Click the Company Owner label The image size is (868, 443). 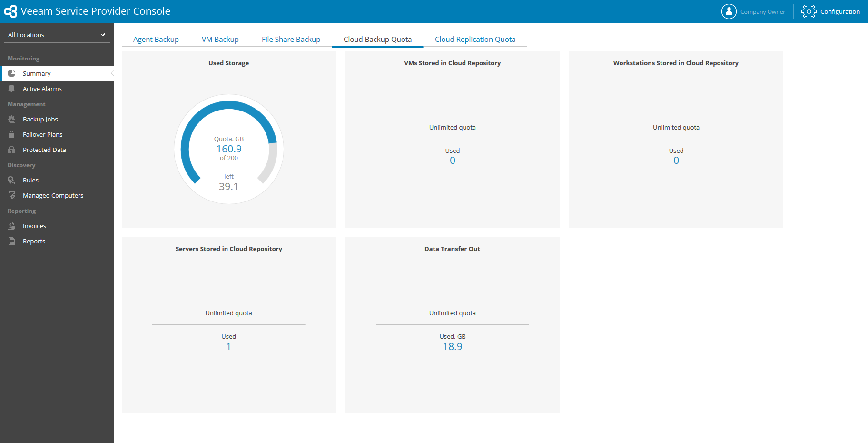[763, 12]
